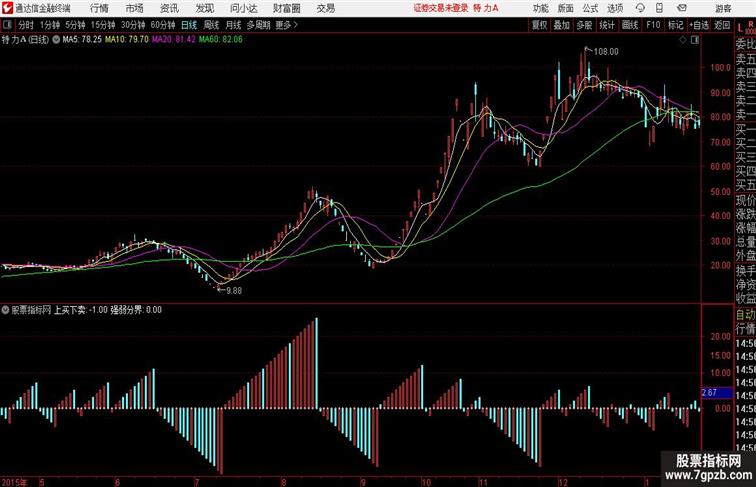The width and height of the screenshot is (756, 487).
Task: Expand the 更多 period options
Action: point(286,25)
